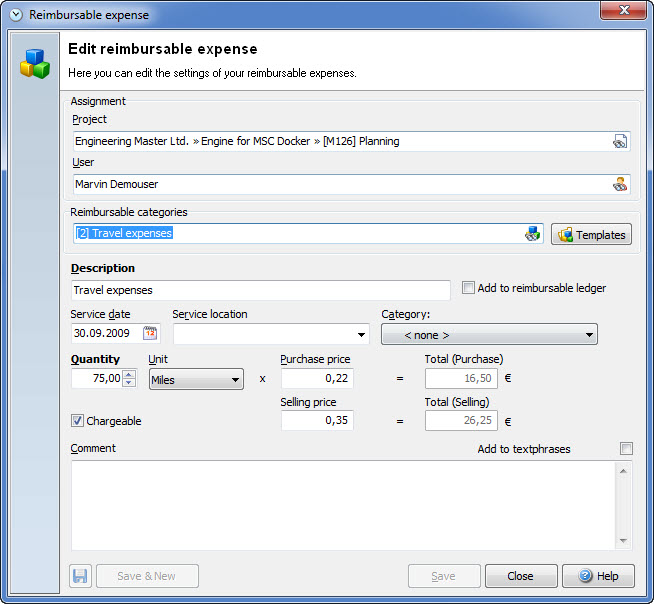This screenshot has height=604, width=654.
Task: Click the Comment scrollbar down arrow
Action: 623,541
